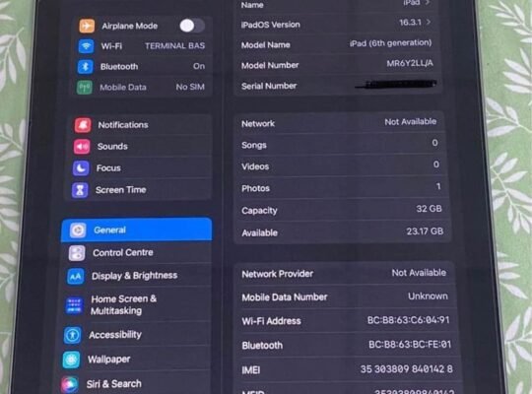Open Mobile Data settings
This screenshot has height=394, width=532.
coord(141,88)
